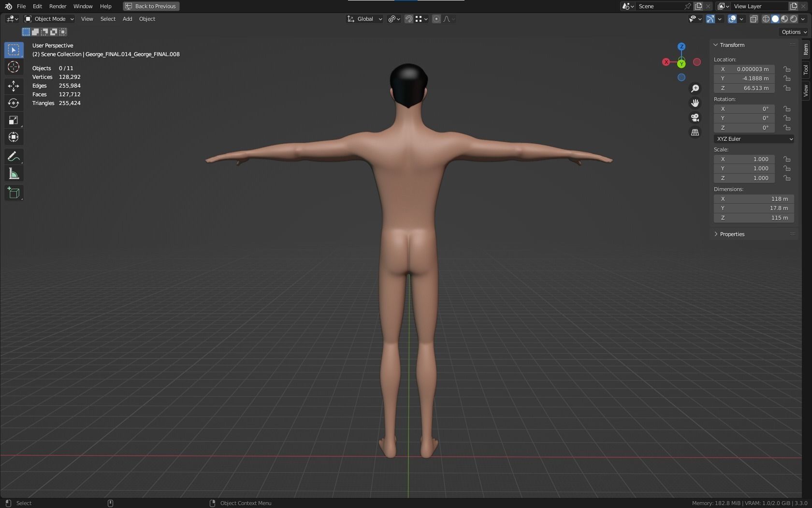
Task: Lock Scale Y with padlock
Action: click(787, 168)
